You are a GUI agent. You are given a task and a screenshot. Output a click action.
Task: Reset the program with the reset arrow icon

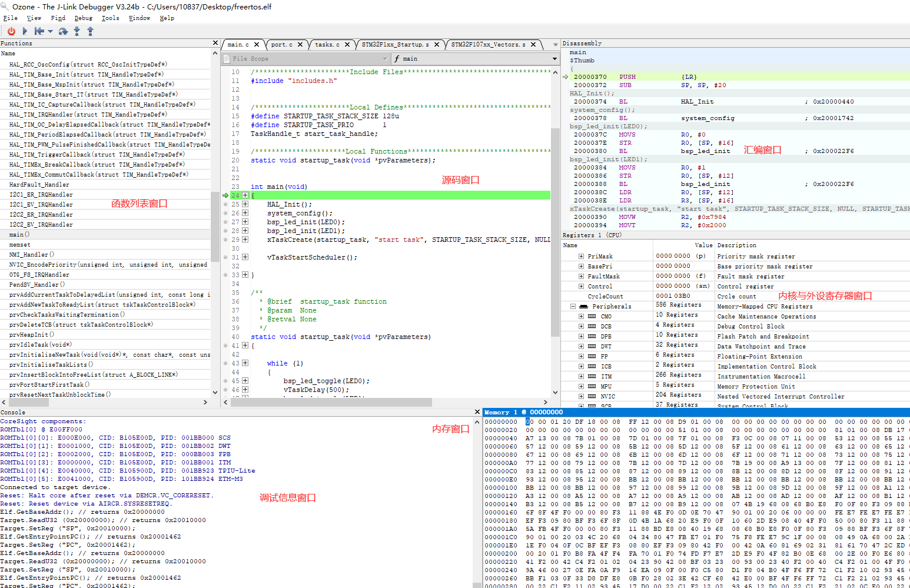(x=39, y=31)
